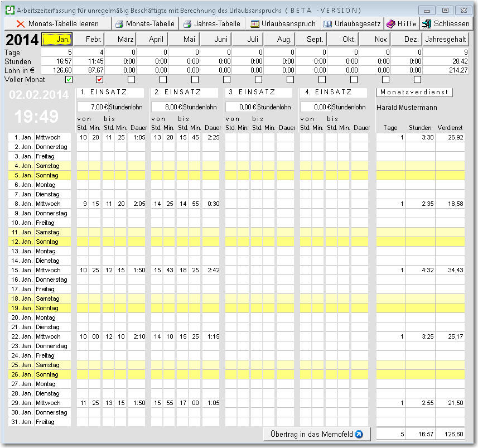Switch to the März month tab
Viewport: 478px width, 448px height.
tap(120, 39)
